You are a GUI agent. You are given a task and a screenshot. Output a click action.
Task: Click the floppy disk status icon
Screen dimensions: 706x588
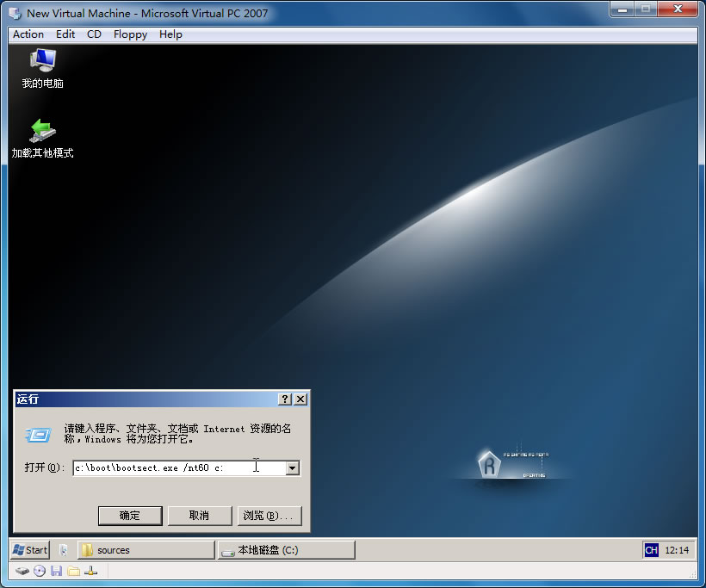(x=57, y=571)
